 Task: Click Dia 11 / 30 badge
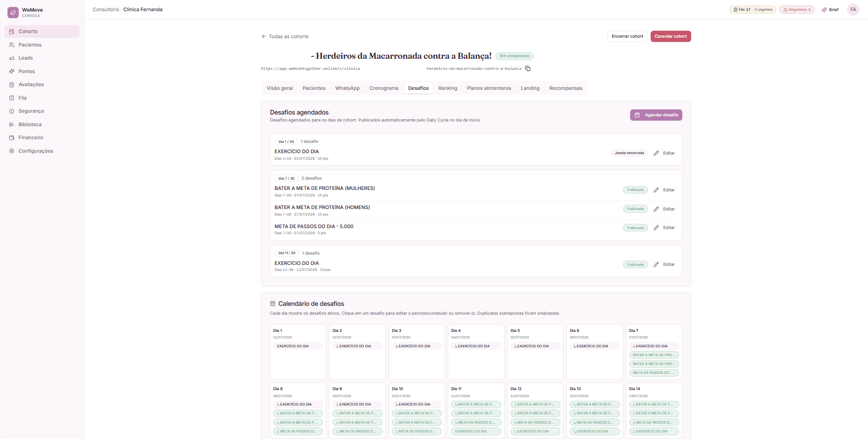coord(287,253)
